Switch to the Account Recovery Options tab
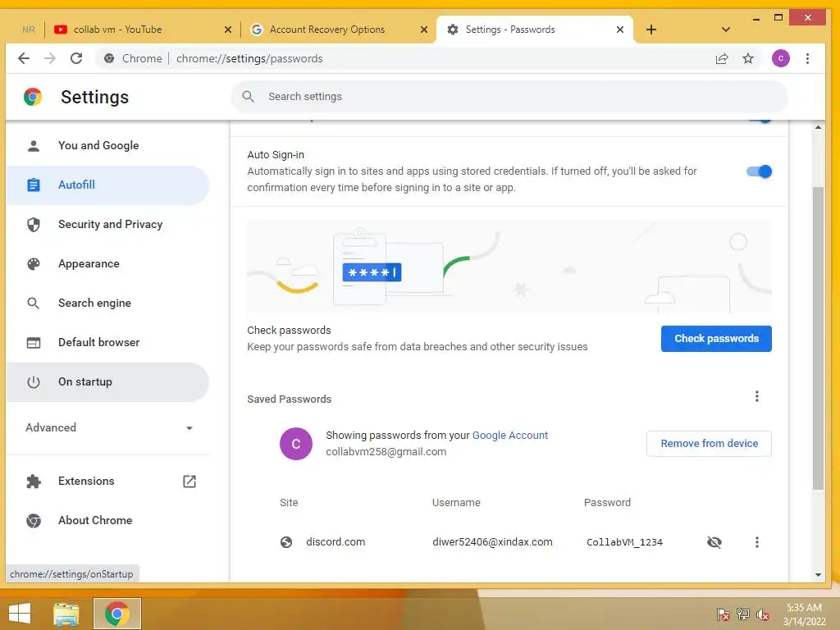The height and width of the screenshot is (630, 840). coord(340,30)
